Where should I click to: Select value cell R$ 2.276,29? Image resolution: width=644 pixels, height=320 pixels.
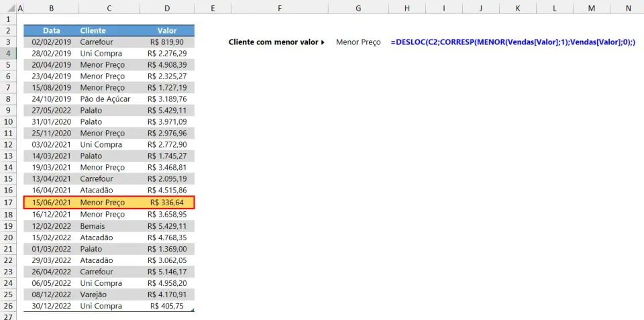point(167,54)
